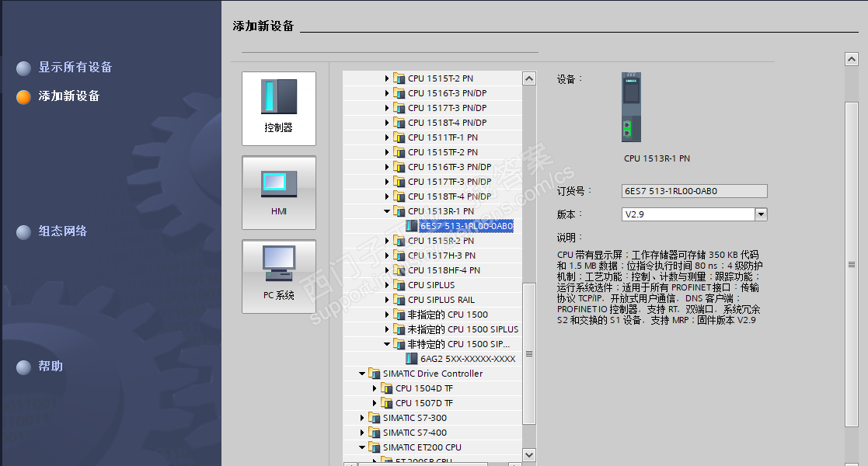Image resolution: width=868 pixels, height=466 pixels.
Task: Click the module icon beside 6ES7 513-1RL00-0AB0
Action: click(411, 226)
